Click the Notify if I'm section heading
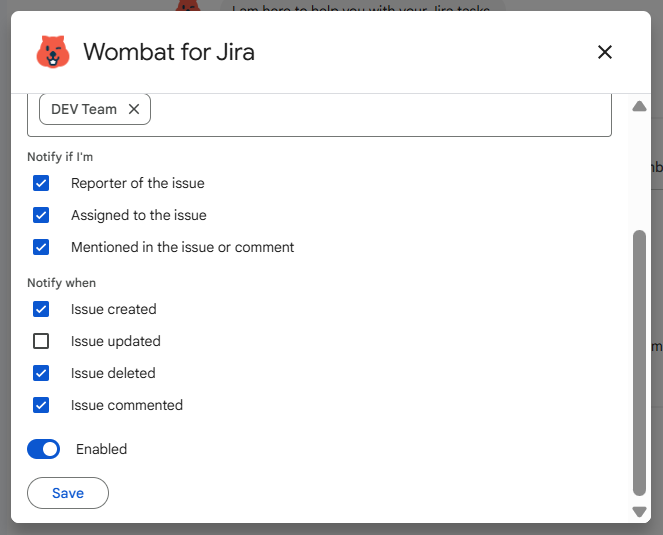The height and width of the screenshot is (535, 663). pyautogui.click(x=61, y=157)
